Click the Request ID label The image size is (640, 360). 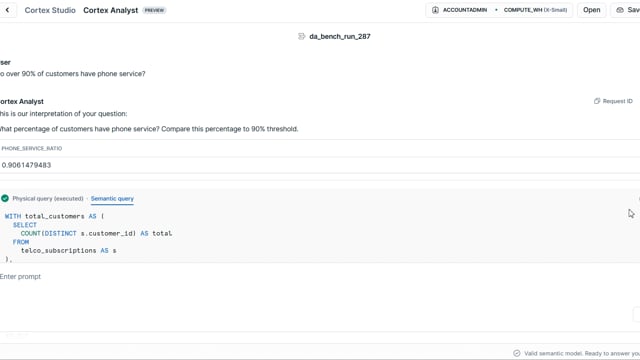coord(617,101)
